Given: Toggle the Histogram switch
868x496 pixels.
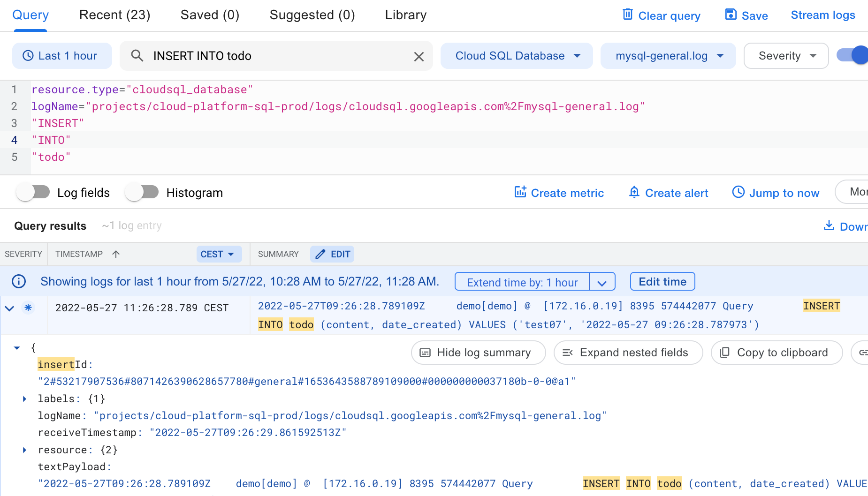Looking at the screenshot, I should 142,192.
